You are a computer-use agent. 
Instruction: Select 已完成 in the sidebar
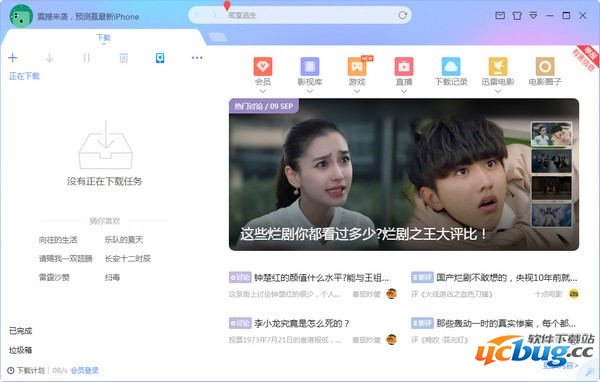pos(21,331)
